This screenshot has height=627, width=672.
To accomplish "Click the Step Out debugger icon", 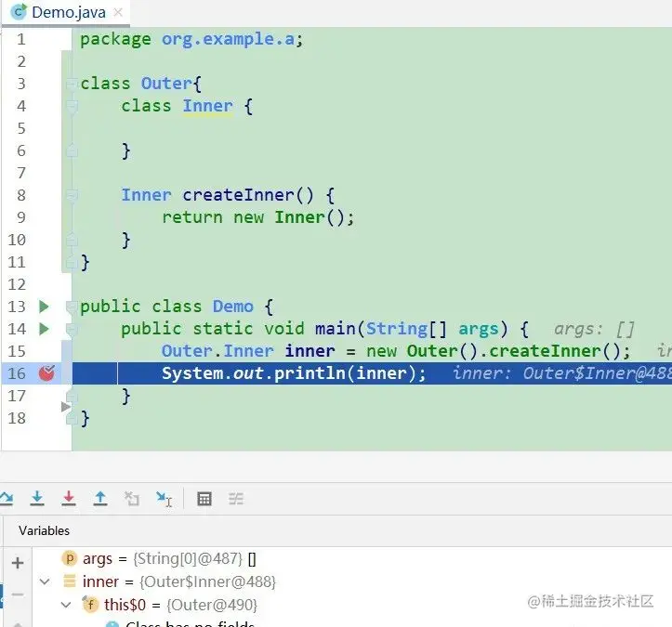I will [100, 498].
